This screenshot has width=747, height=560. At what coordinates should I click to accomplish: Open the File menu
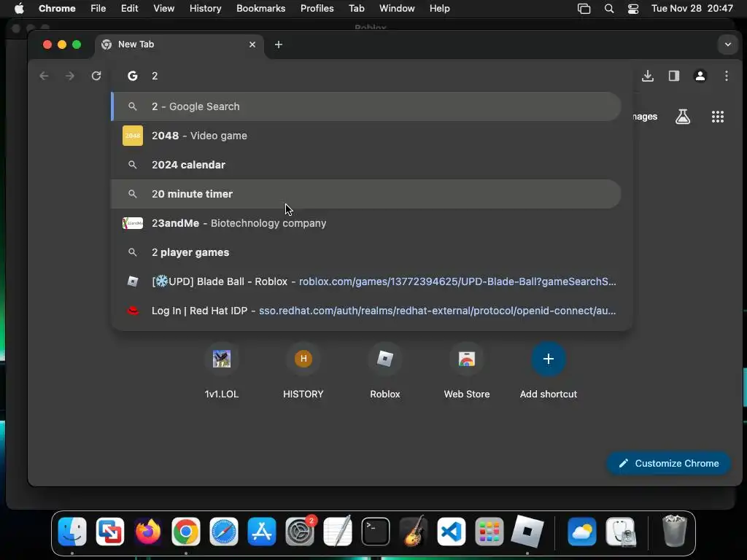(98, 8)
